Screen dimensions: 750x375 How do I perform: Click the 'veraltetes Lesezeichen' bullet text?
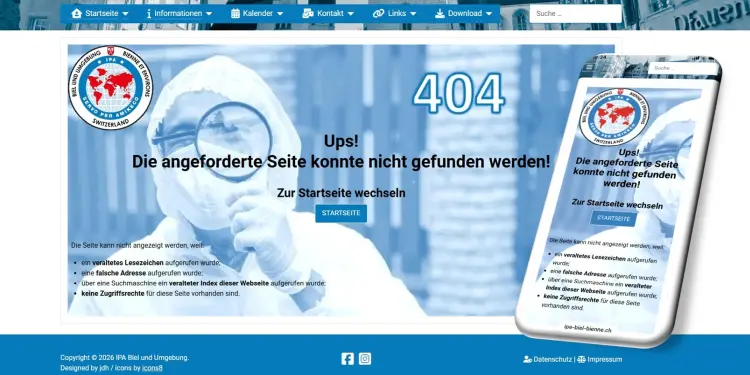[x=128, y=263]
